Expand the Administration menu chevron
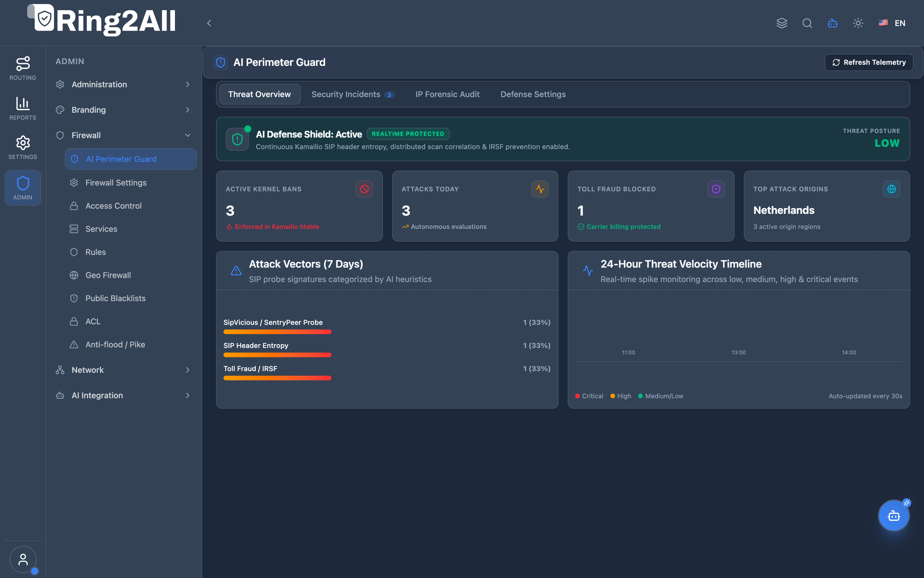Viewport: 924px width, 578px height. click(187, 84)
